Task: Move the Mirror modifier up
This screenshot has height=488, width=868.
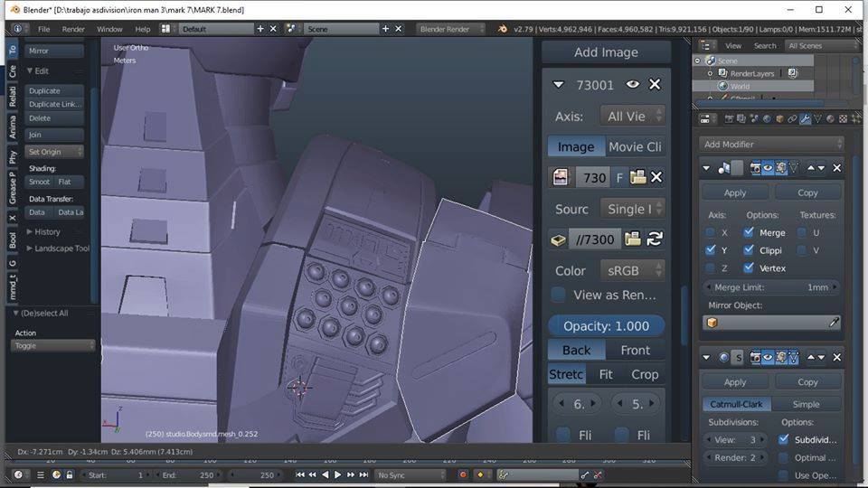Action: point(811,168)
